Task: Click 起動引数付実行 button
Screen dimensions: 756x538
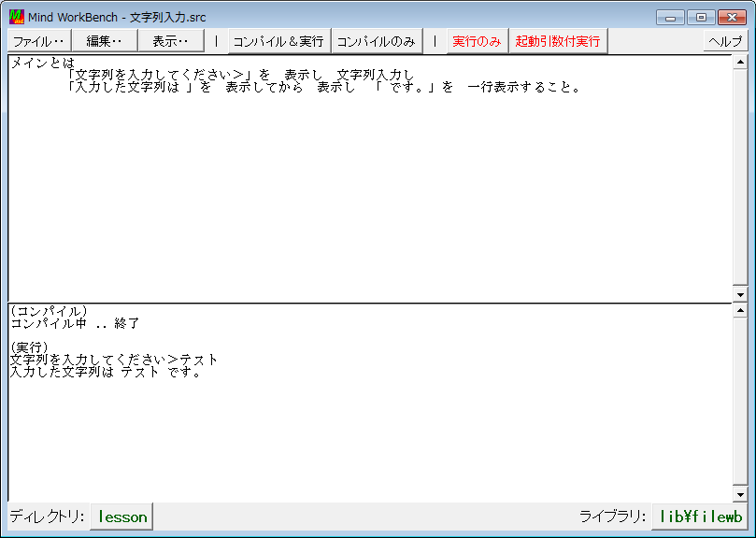Action: [558, 41]
